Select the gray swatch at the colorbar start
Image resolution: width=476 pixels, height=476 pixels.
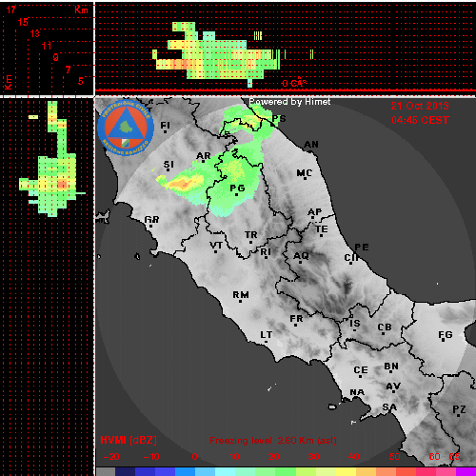tap(106, 471)
